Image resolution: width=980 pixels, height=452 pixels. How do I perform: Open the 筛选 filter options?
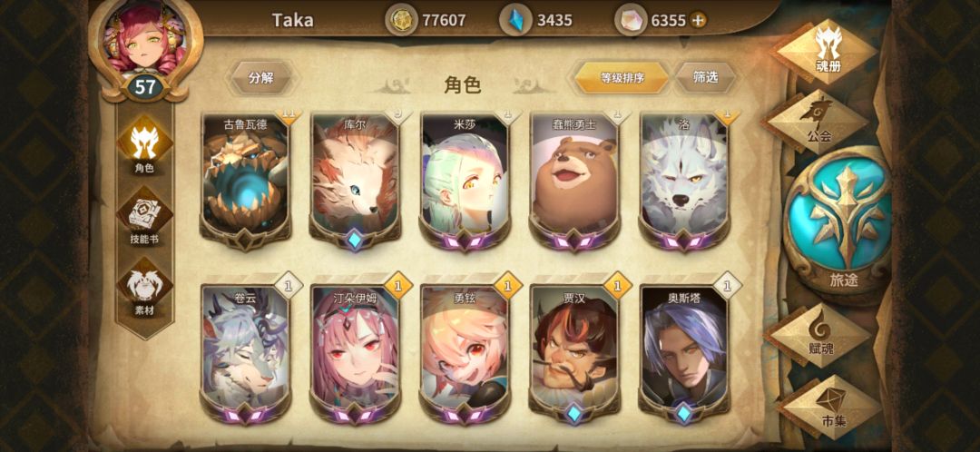coord(706,77)
